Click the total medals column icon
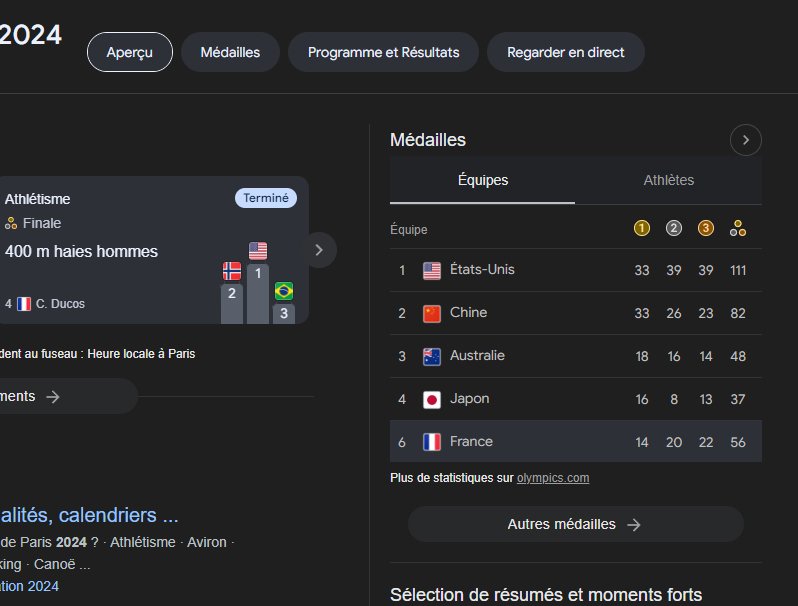Image resolution: width=798 pixels, height=606 pixels. (738, 228)
